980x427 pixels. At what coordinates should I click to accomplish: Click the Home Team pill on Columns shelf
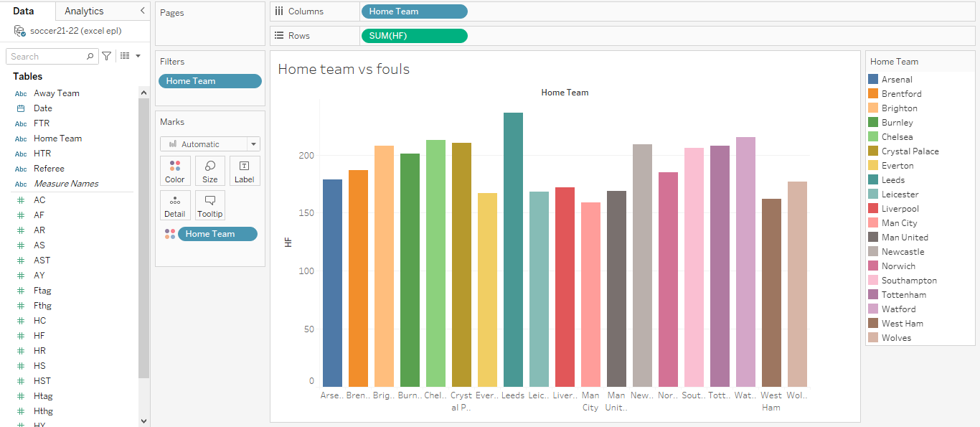click(414, 11)
